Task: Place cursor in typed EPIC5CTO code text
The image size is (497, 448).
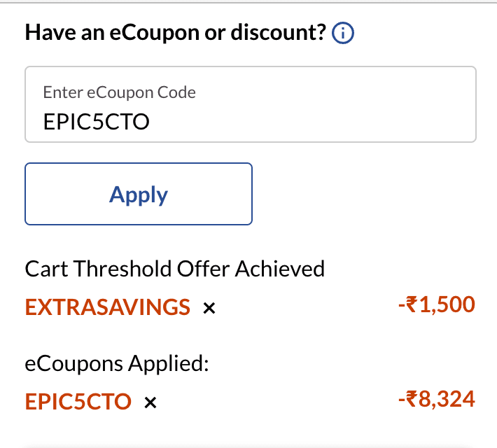Action: point(96,122)
